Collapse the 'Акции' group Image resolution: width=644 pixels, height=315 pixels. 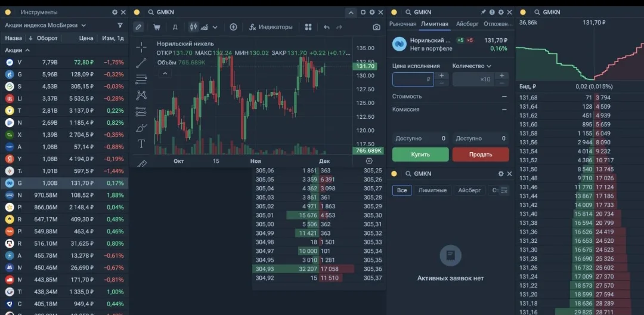point(17,50)
